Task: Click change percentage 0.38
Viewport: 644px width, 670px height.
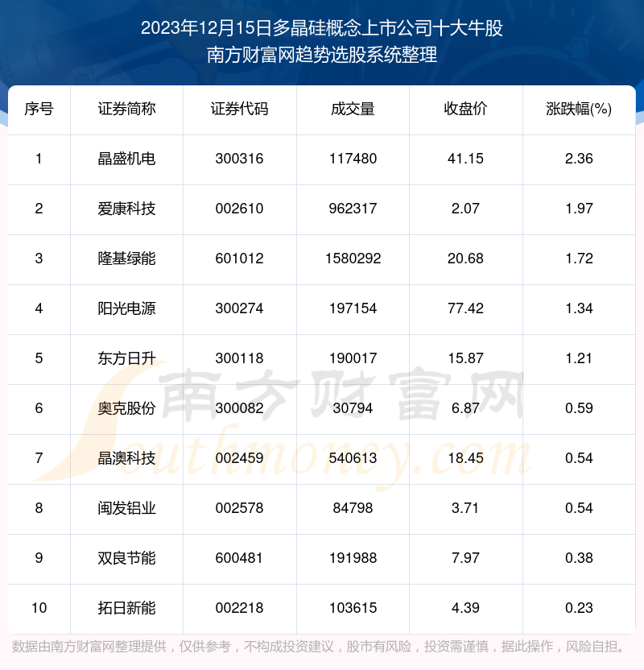Action: tap(579, 558)
